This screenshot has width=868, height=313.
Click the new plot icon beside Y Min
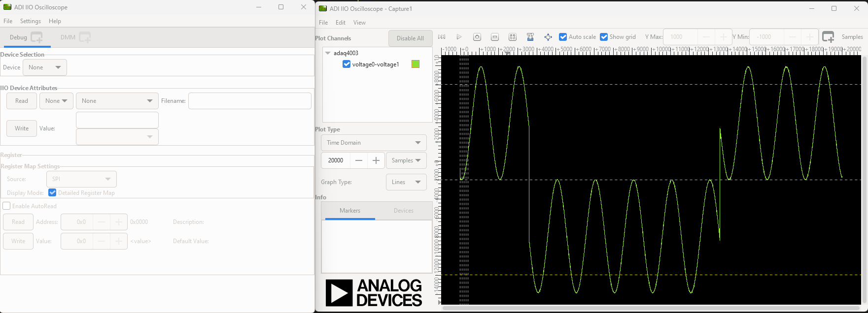tap(828, 37)
